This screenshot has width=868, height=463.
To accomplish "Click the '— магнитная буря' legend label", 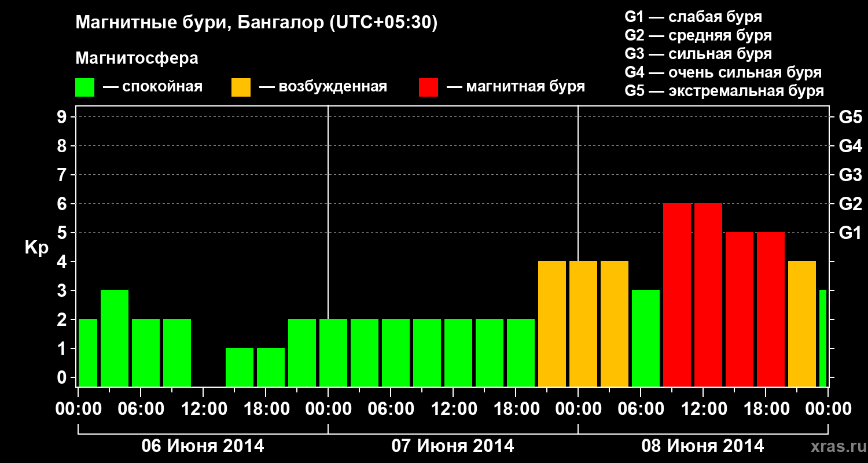I will coord(516,87).
